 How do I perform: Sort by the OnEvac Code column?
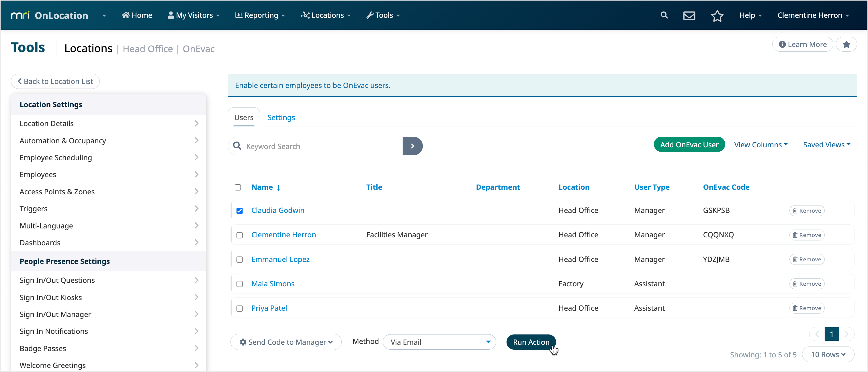pyautogui.click(x=726, y=187)
